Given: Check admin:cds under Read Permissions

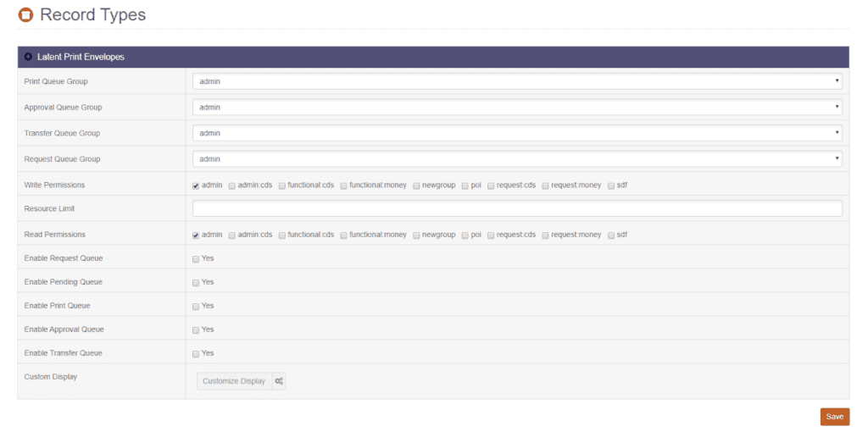Looking at the screenshot, I should coord(232,235).
